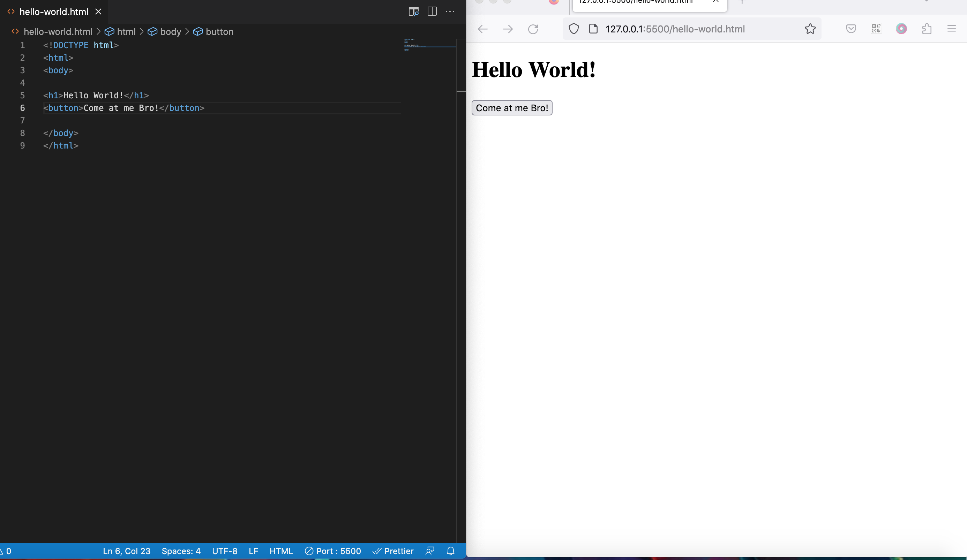Save page to Pocket

coord(851,29)
